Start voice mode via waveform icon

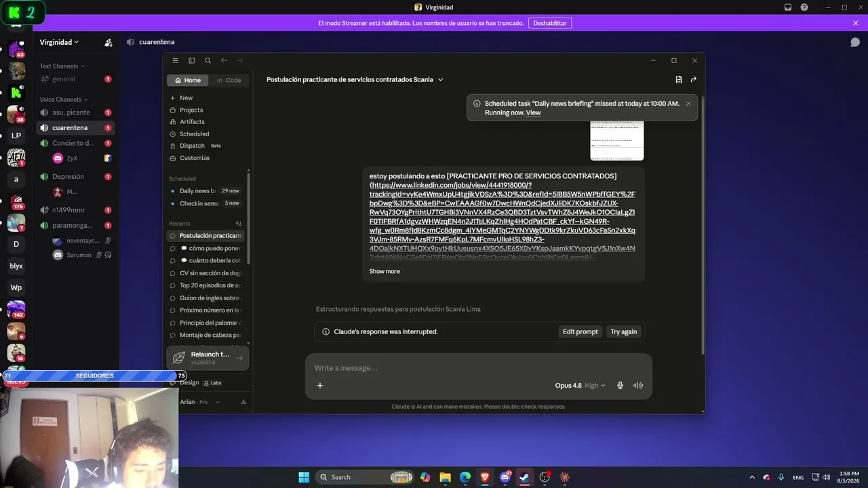point(638,386)
